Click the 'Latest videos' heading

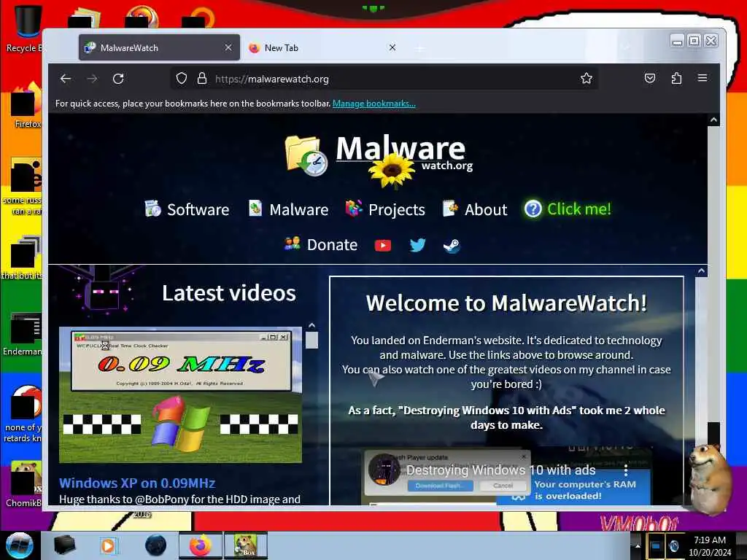229,292
